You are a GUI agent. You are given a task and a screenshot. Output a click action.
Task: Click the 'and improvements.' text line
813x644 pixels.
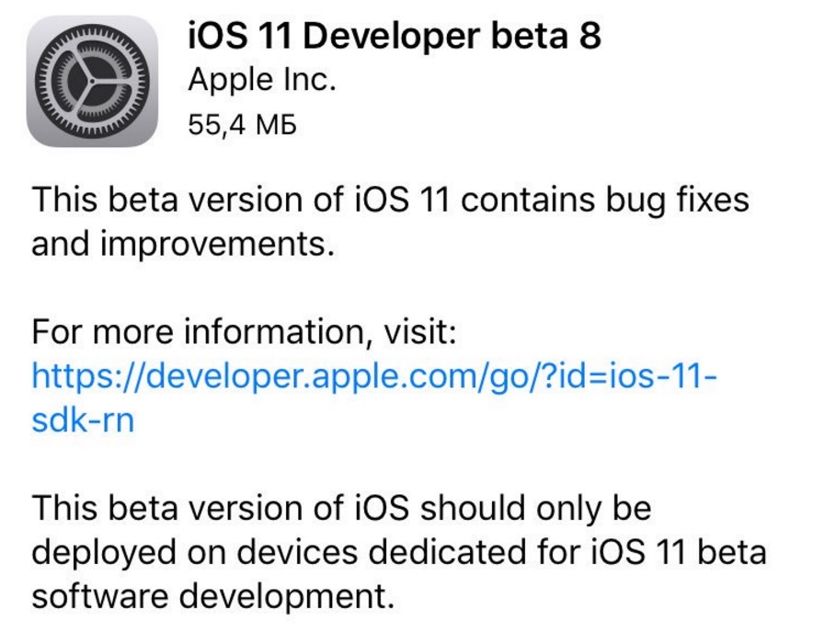coord(179,246)
